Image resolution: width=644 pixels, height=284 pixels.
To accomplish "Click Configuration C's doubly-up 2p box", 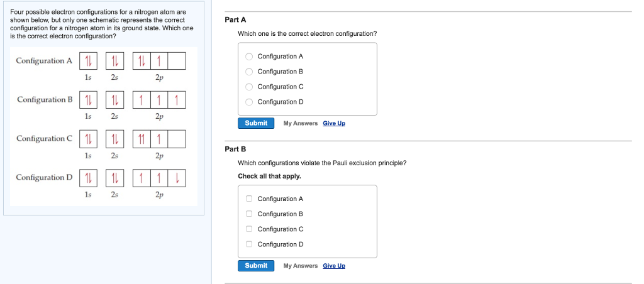I will 143,139.
